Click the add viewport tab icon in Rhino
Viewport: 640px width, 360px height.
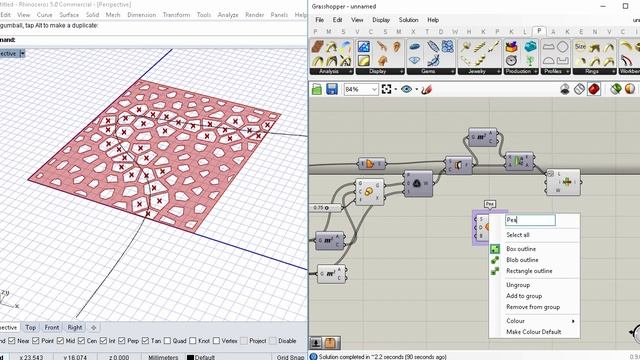93,327
